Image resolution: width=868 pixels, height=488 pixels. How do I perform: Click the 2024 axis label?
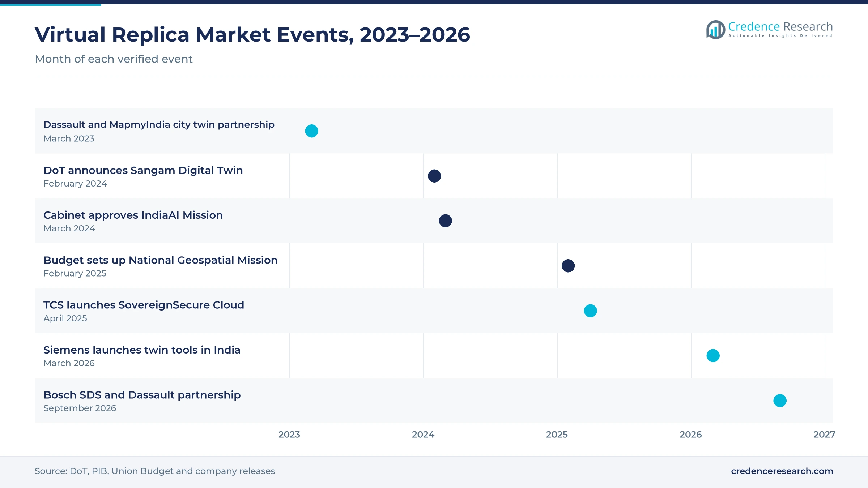423,435
